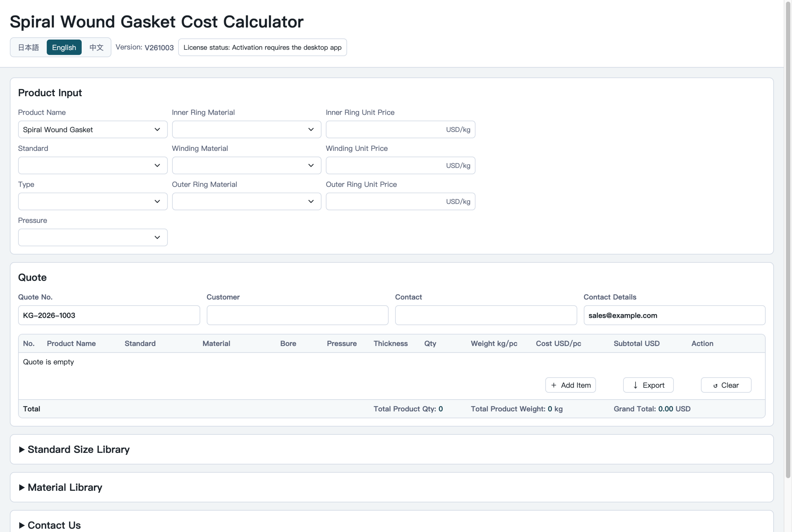Viewport: 792px width, 532px height.
Task: Click the Bore column header
Action: click(x=288, y=343)
